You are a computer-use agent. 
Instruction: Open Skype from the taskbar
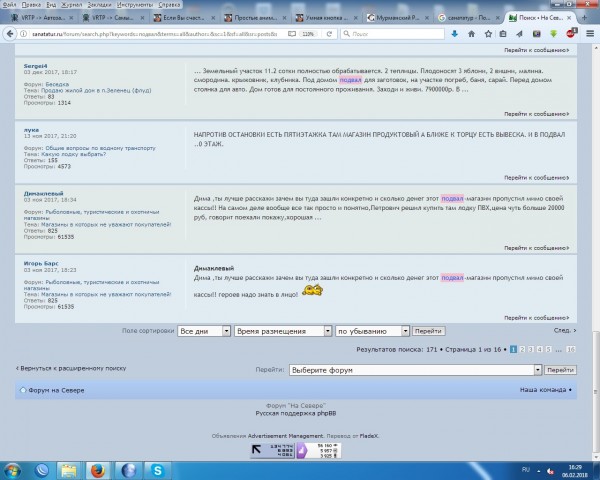158,469
